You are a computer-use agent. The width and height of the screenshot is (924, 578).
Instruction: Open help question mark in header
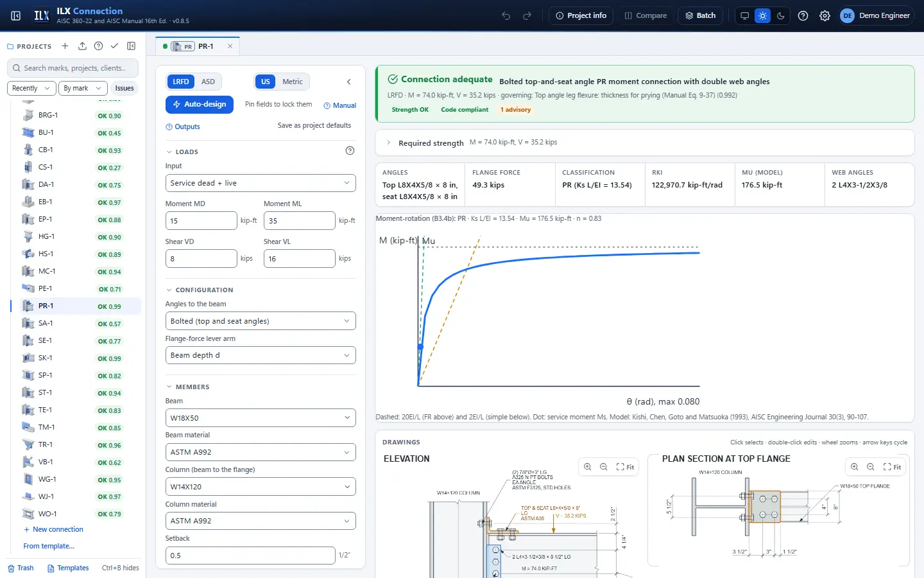click(803, 15)
